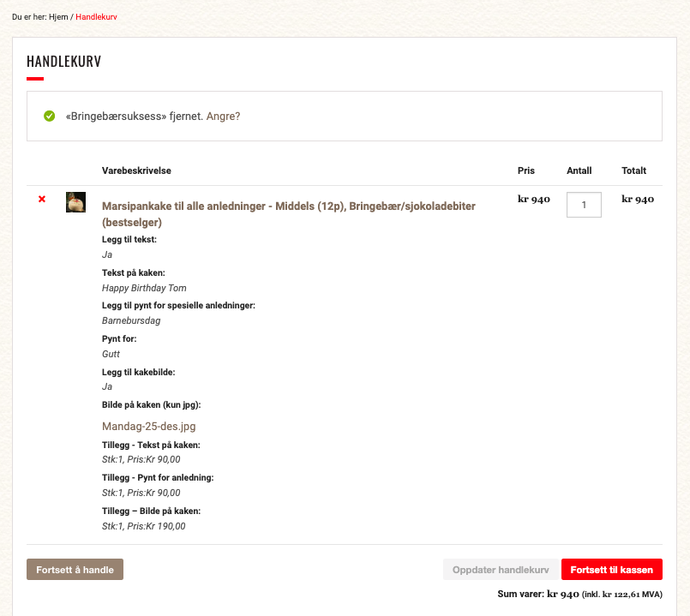Image resolution: width=690 pixels, height=616 pixels.
Task: Focus the Antall quantity input field
Action: [x=584, y=205]
